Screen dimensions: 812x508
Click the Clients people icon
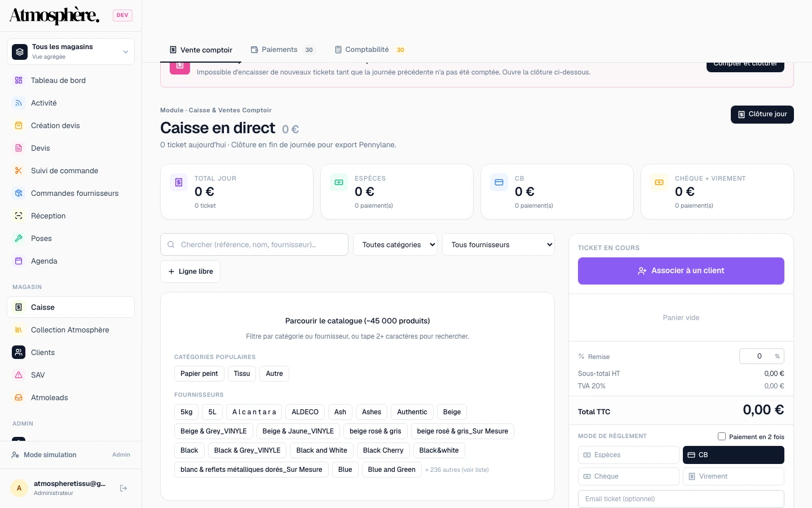point(19,352)
